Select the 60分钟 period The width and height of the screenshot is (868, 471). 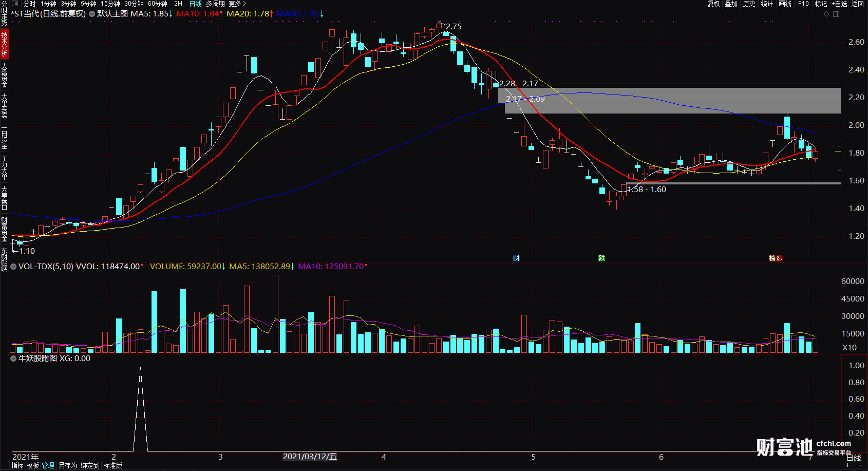[157, 4]
